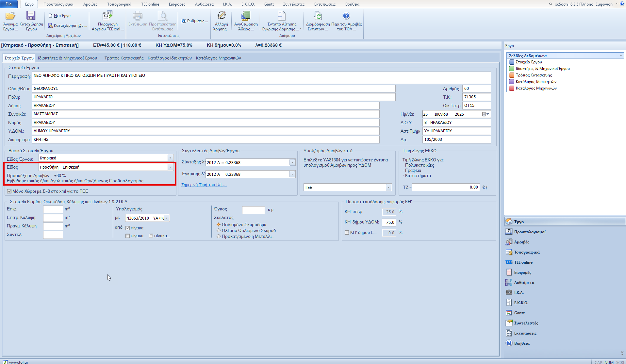Click the Νέο Έργο button
The image size is (626, 364).
(59, 16)
